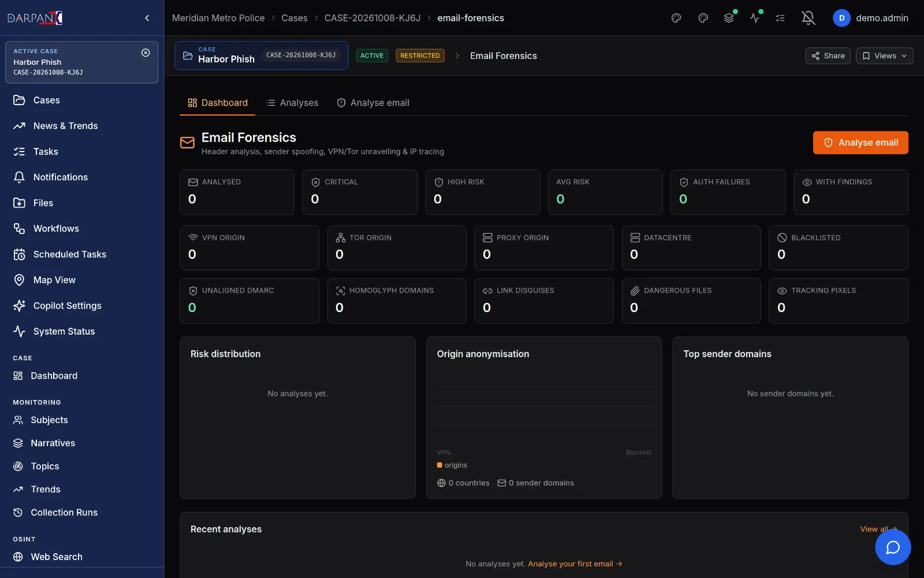
Task: Collapse the sidebar with the chevron arrow
Action: click(147, 18)
